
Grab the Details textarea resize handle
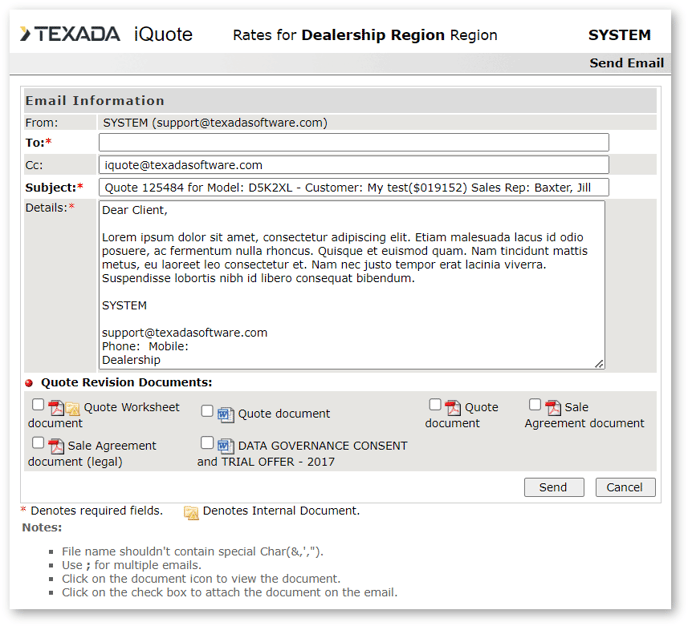[599, 364]
